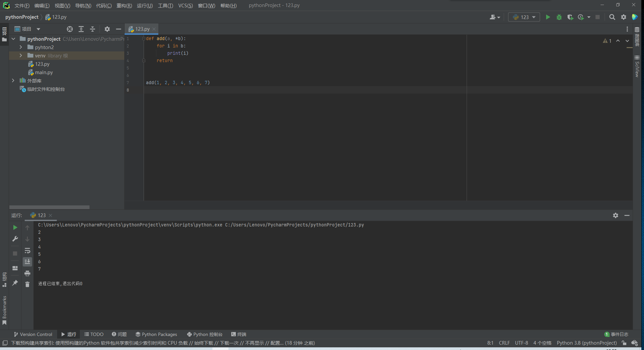
Task: Run with coverage icon in toolbar
Action: [x=570, y=17]
